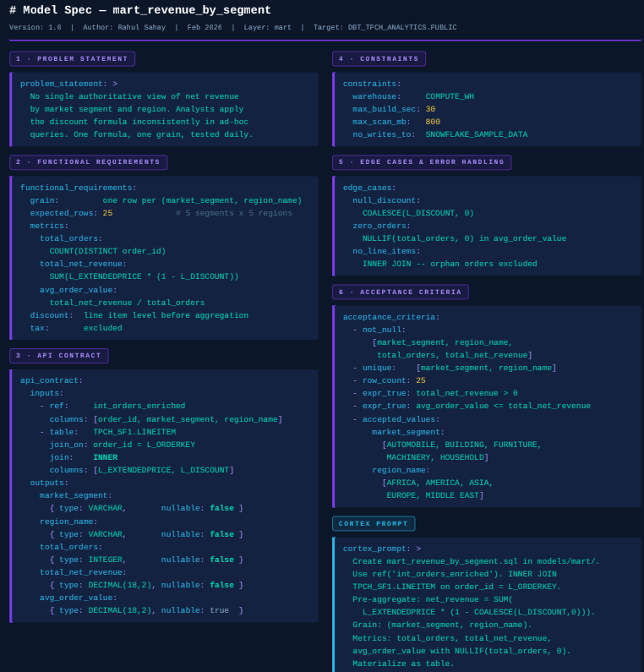Click the max_scan_mb value '800'
Screen dimensions: 644x672
tap(433, 122)
